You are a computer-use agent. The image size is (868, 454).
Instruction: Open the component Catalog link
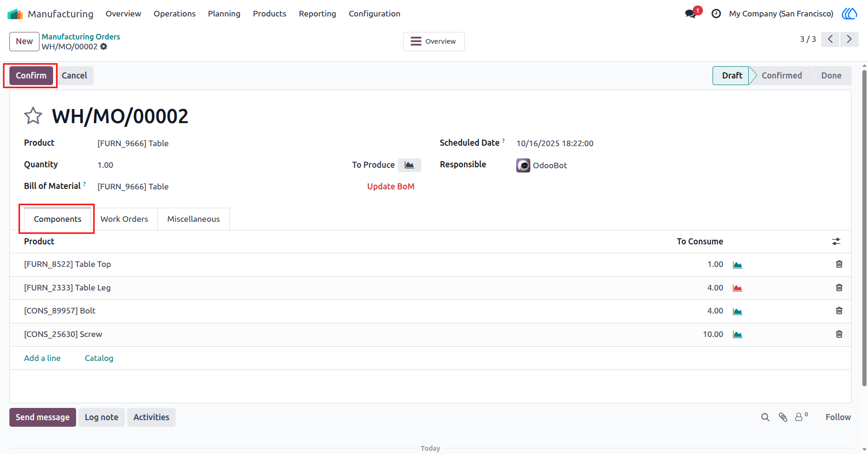[x=99, y=358]
